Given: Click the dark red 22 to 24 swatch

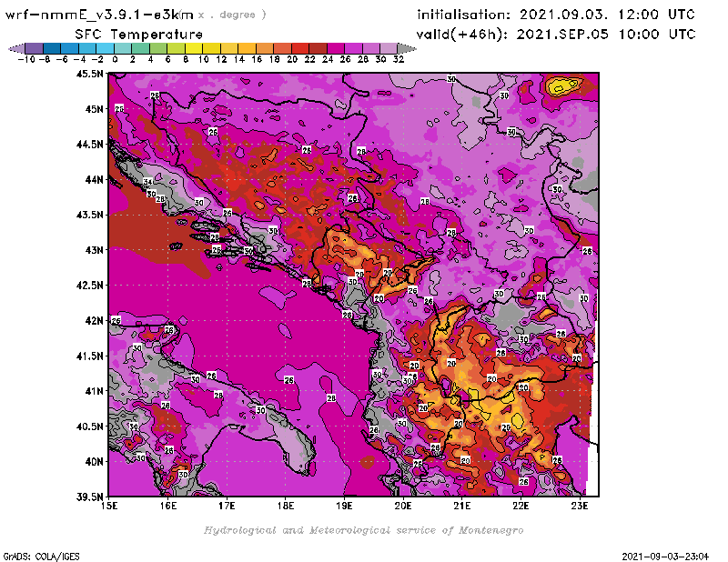Looking at the screenshot, I should [318, 49].
